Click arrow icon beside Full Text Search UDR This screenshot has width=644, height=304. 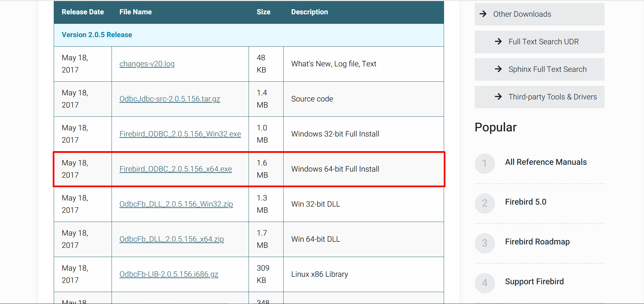[x=498, y=42]
